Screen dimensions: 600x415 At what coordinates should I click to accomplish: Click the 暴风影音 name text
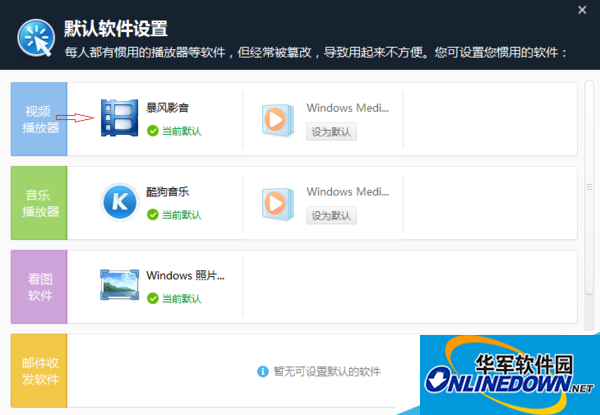168,108
